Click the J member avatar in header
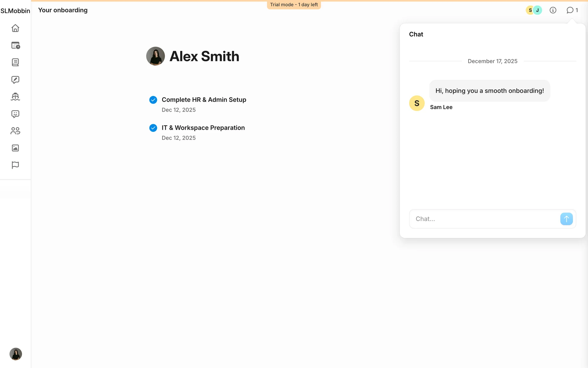 pyautogui.click(x=538, y=10)
